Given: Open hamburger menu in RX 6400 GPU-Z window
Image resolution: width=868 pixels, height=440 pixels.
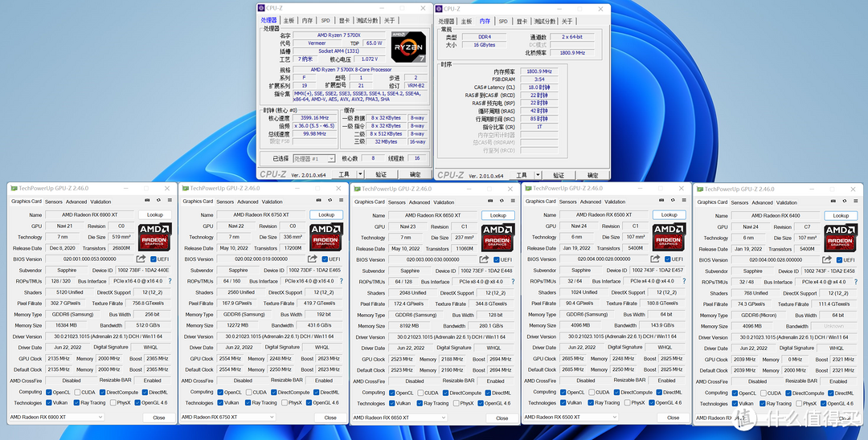Looking at the screenshot, I should pyautogui.click(x=855, y=202).
